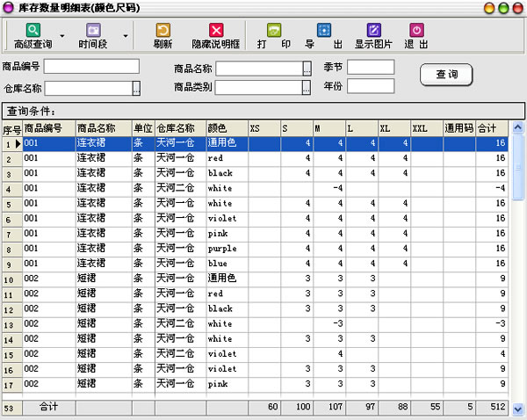This screenshot has height=420, width=527.
Task: Click the 时间段 time period icon
Action: 93,31
